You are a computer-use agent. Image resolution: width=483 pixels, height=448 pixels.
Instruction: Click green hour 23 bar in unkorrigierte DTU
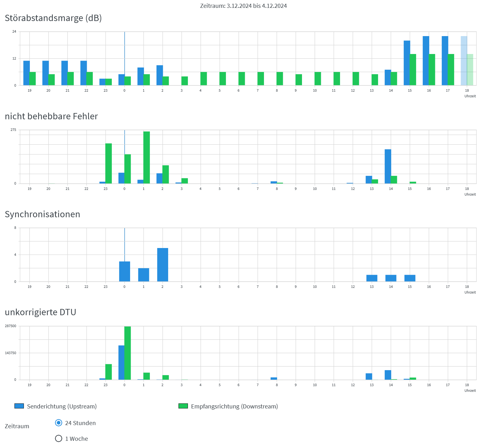click(x=108, y=372)
